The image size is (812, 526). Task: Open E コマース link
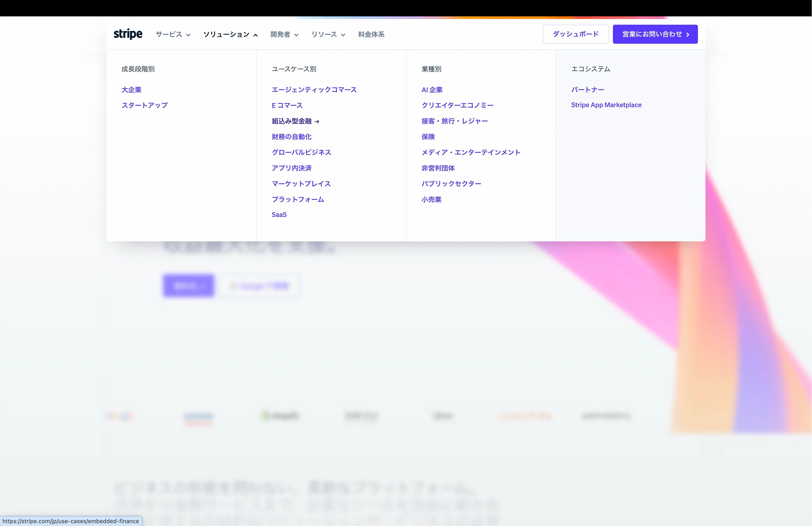click(x=287, y=105)
